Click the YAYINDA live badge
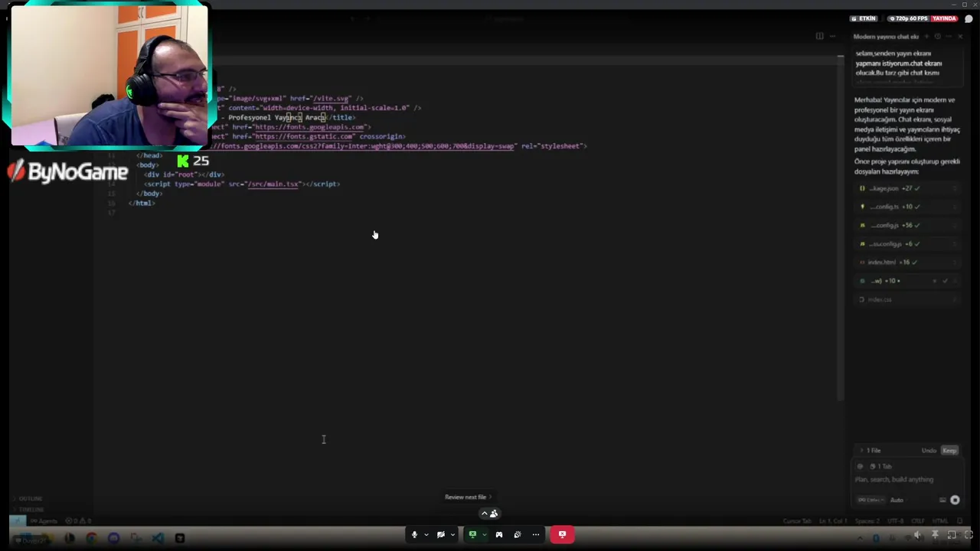Viewport: 980px width, 551px height. click(x=944, y=18)
